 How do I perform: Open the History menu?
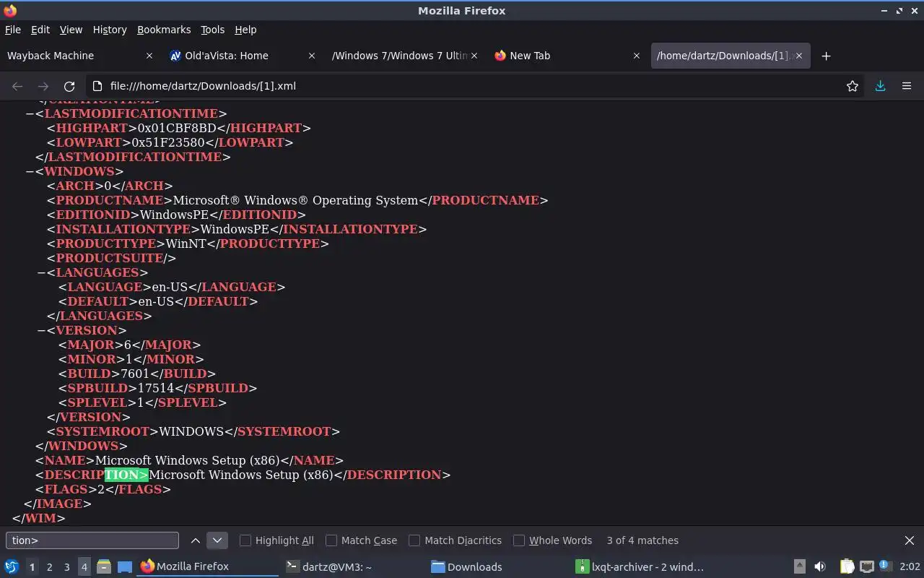110,30
